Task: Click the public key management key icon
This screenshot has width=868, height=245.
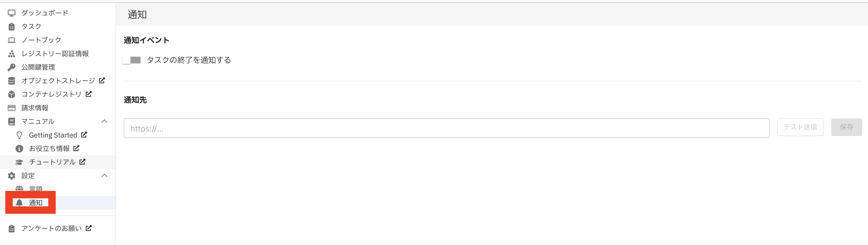Action: (x=11, y=67)
